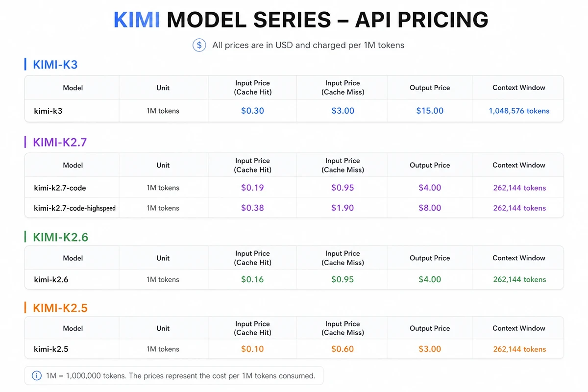588x392 pixels.
Task: Click the $0.30 cache hit price
Action: [252, 111]
